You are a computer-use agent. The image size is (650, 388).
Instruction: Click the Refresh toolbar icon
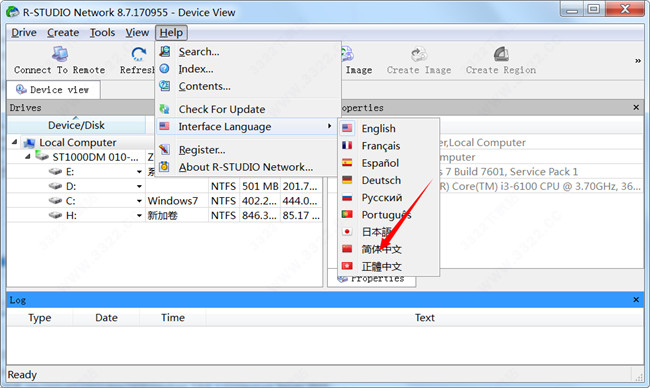(x=138, y=54)
